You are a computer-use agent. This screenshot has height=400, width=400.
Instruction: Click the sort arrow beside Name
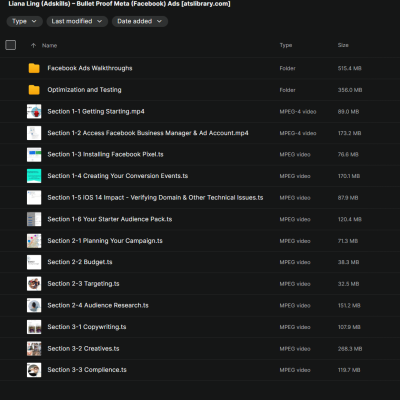point(33,45)
